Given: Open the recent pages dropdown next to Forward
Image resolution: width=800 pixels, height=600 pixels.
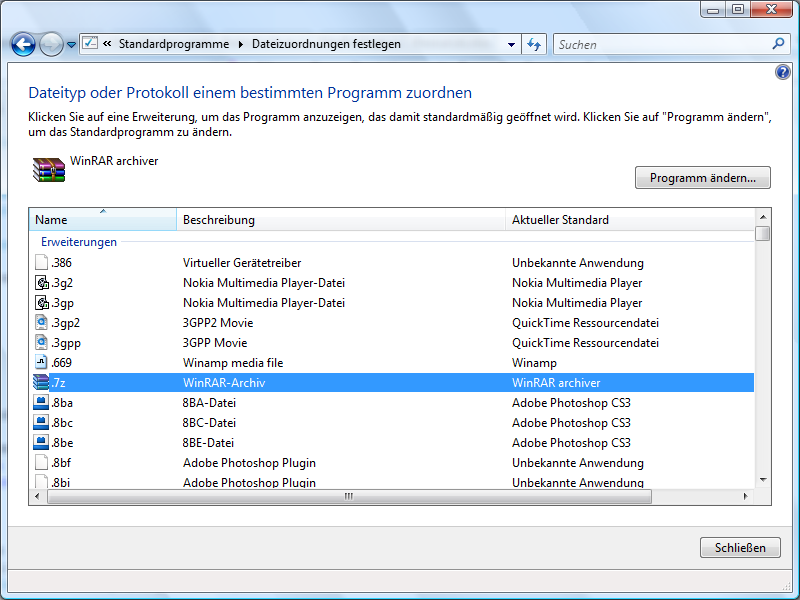Looking at the screenshot, I should (x=71, y=45).
